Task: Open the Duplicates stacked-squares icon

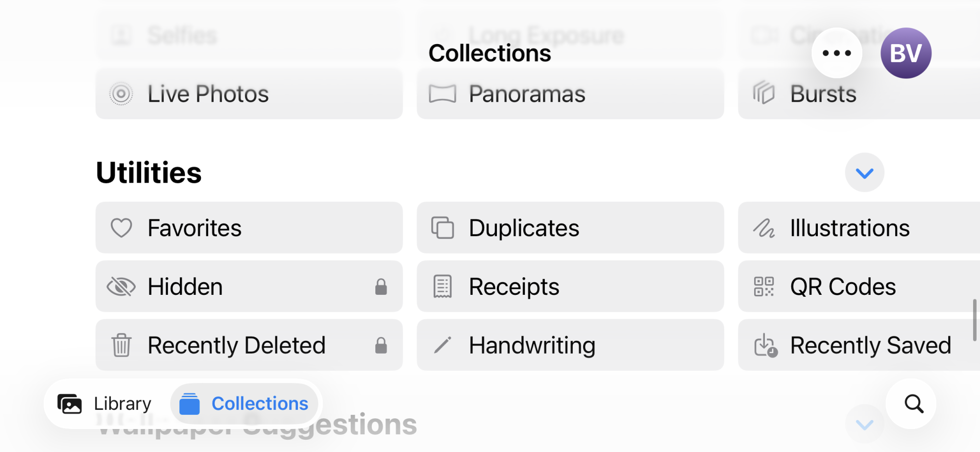Action: click(442, 228)
